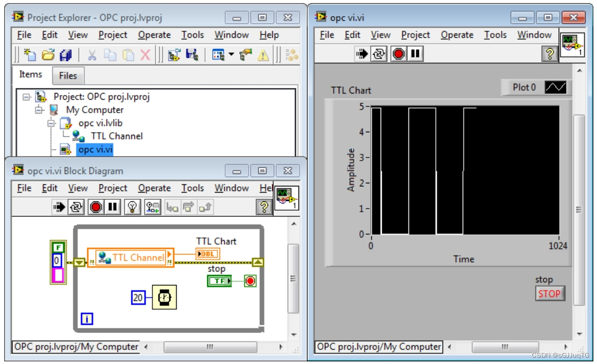The width and height of the screenshot is (597, 364).
Task: Click Block Diagram vertical scrollbar thumb
Action: coord(293,278)
